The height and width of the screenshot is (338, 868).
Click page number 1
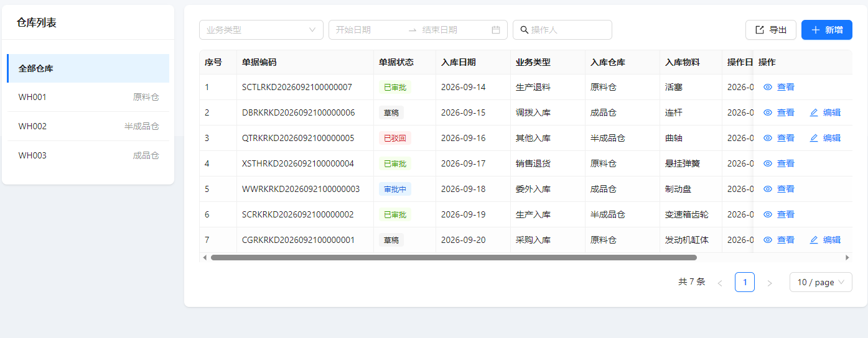pyautogui.click(x=745, y=282)
